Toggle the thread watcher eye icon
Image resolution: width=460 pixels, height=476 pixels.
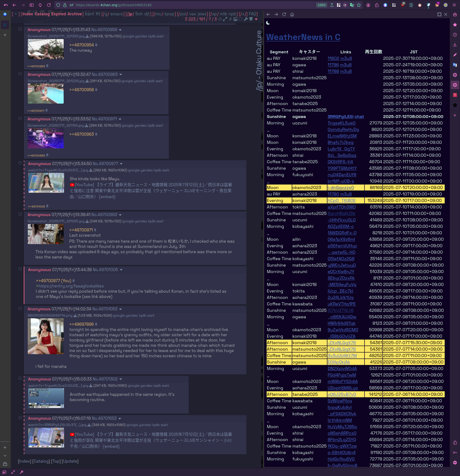click(220, 19)
